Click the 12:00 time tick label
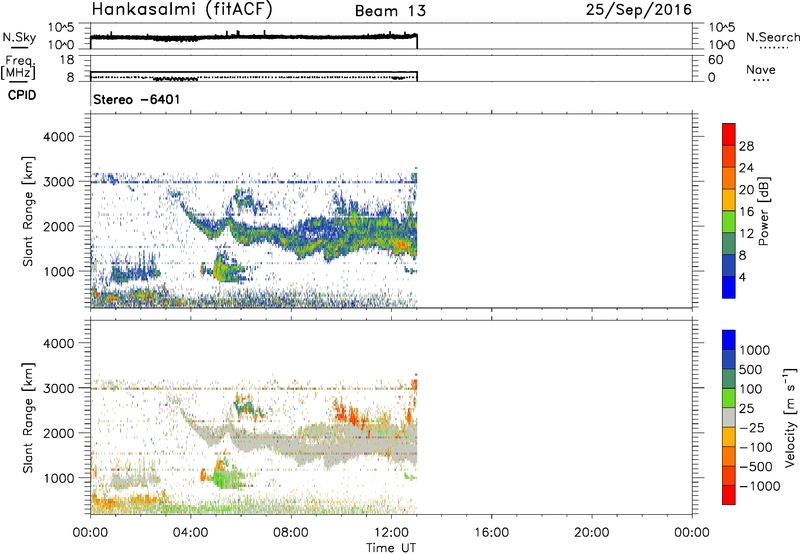 coord(391,533)
